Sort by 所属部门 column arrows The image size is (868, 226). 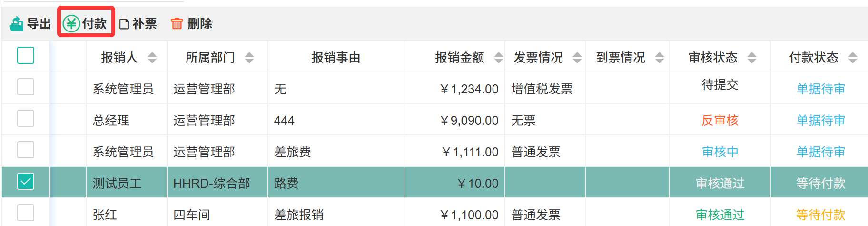pyautogui.click(x=249, y=58)
